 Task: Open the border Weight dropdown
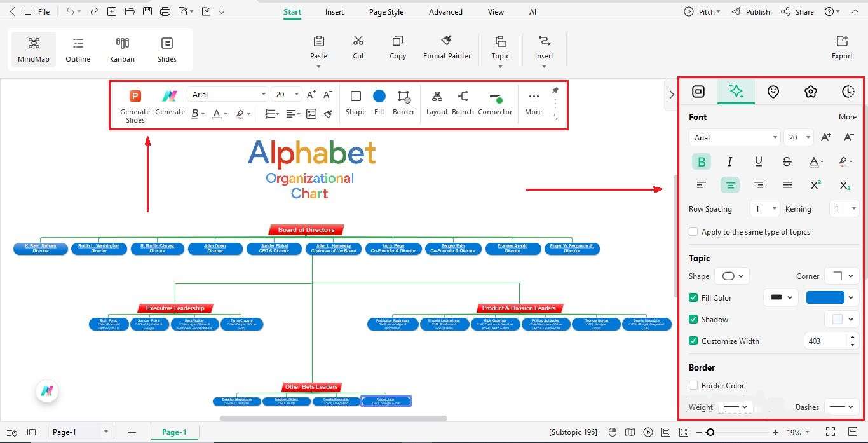point(735,407)
